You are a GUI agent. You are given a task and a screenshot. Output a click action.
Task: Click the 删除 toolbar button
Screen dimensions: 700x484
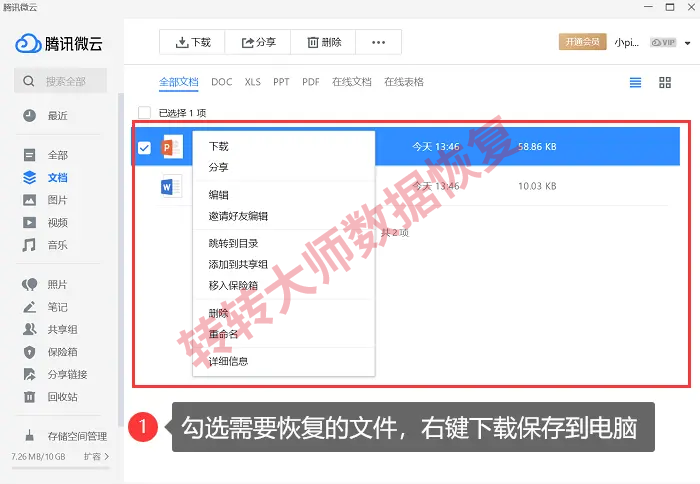coord(324,42)
